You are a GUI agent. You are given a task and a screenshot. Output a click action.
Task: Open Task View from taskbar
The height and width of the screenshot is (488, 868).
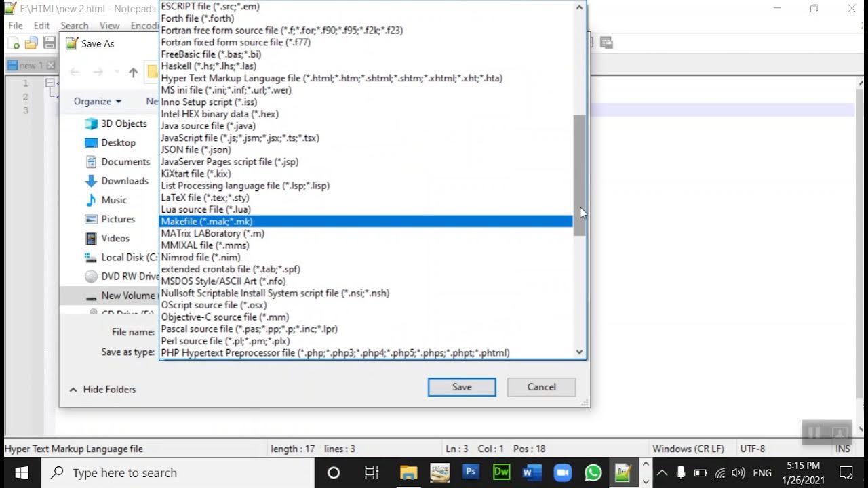(372, 472)
